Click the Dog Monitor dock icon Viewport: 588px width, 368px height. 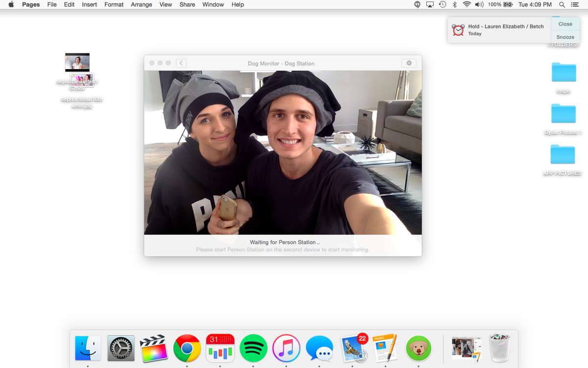[418, 348]
